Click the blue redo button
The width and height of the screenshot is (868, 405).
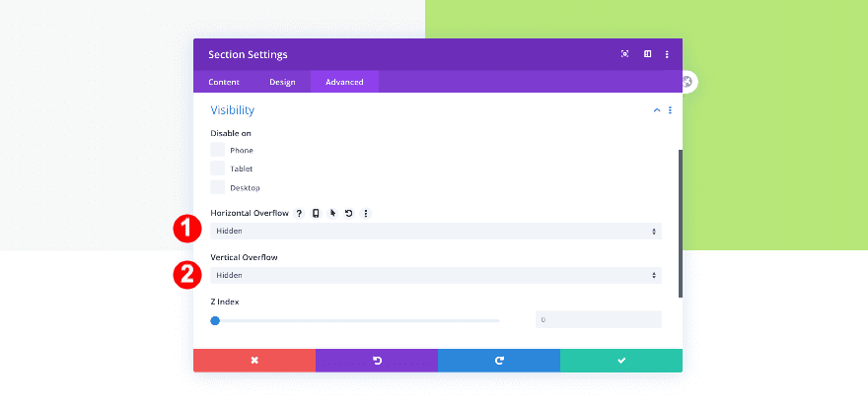click(499, 361)
